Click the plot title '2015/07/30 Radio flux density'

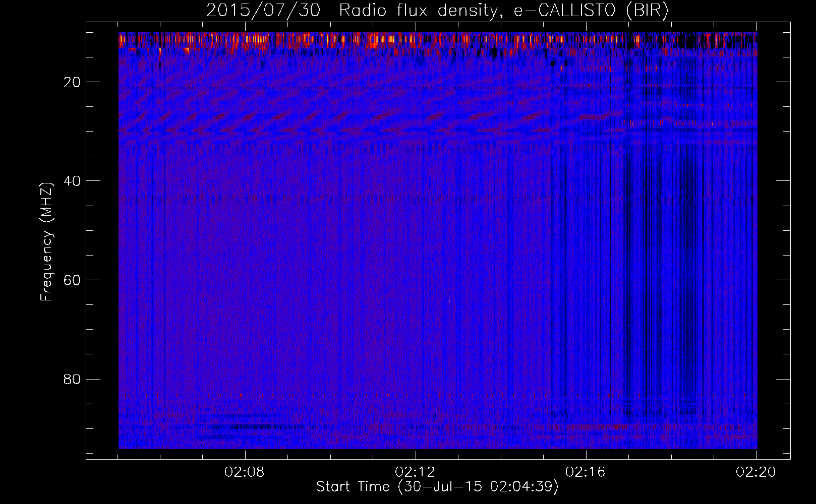pyautogui.click(x=437, y=11)
